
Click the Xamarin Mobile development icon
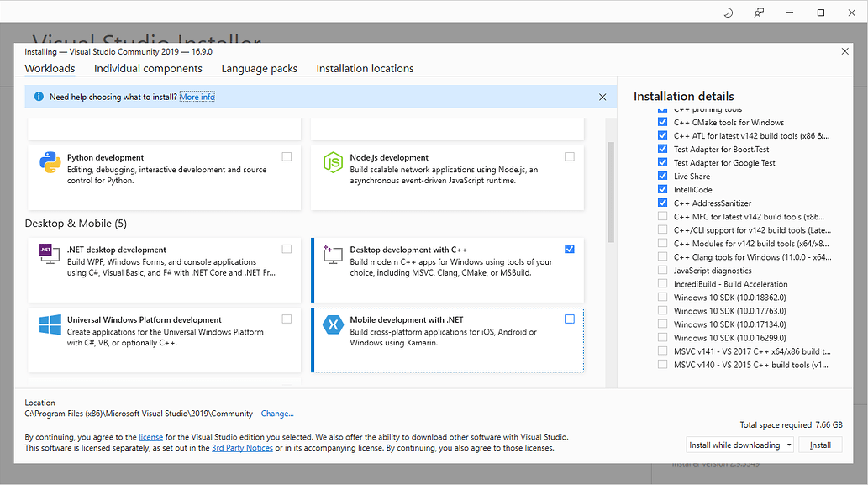pyautogui.click(x=334, y=325)
